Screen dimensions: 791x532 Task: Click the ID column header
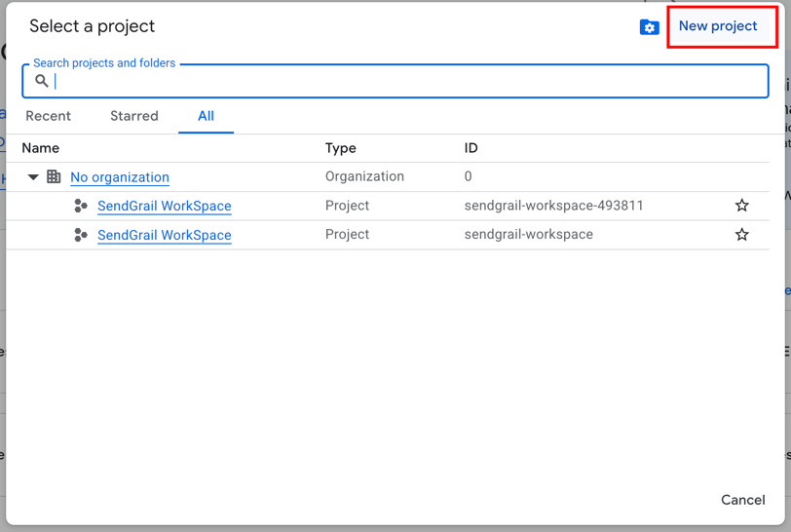pyautogui.click(x=471, y=148)
